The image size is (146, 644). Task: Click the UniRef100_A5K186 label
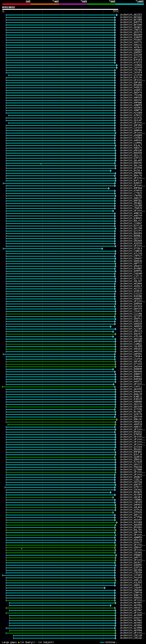(x=131, y=150)
